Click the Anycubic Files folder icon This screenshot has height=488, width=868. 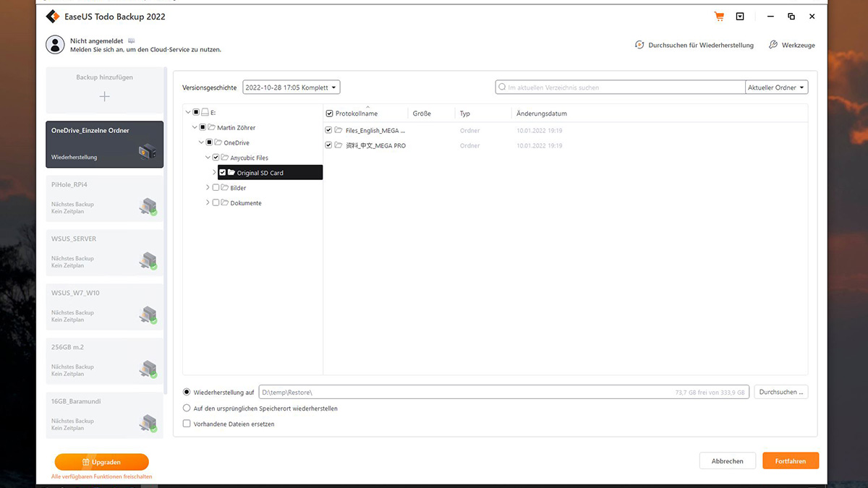pyautogui.click(x=225, y=158)
